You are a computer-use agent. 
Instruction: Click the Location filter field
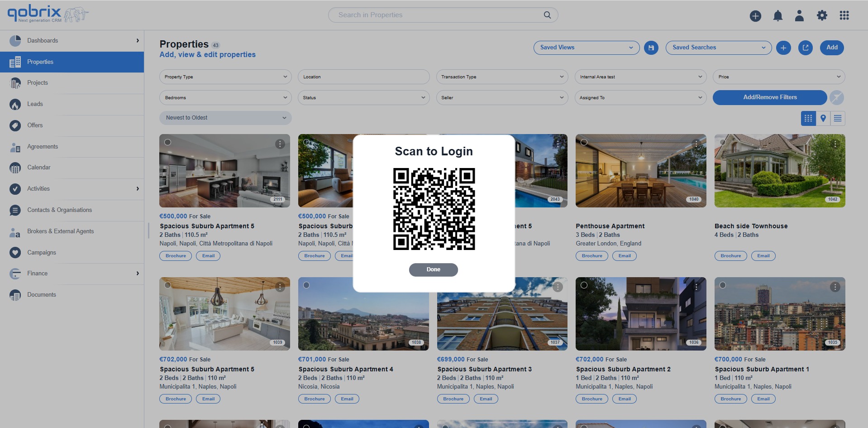(x=363, y=77)
